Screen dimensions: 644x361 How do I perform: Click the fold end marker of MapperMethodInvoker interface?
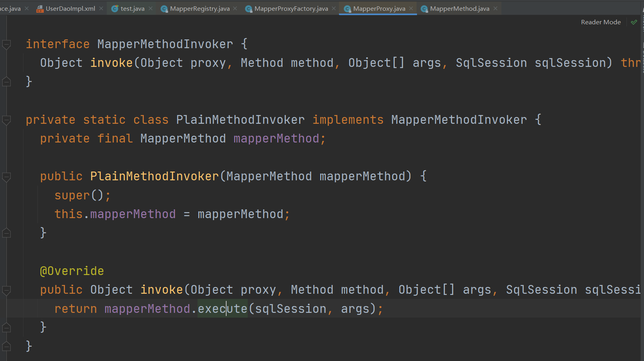coord(6,82)
